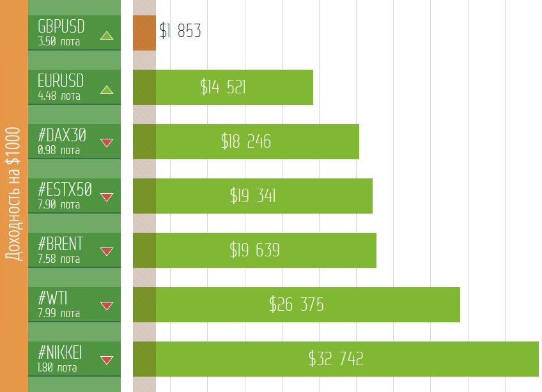
Task: Click the orange "Доходность на $1000" sidebar
Action: pyautogui.click(x=14, y=196)
